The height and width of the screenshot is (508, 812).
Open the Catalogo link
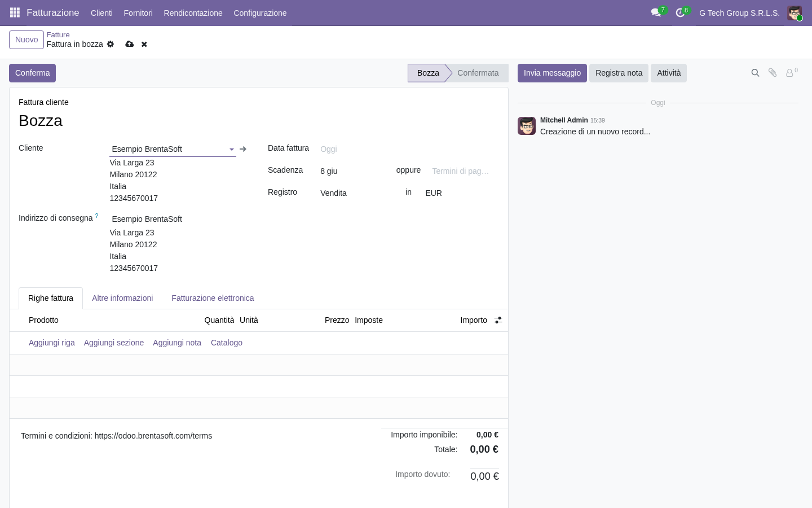(x=227, y=343)
